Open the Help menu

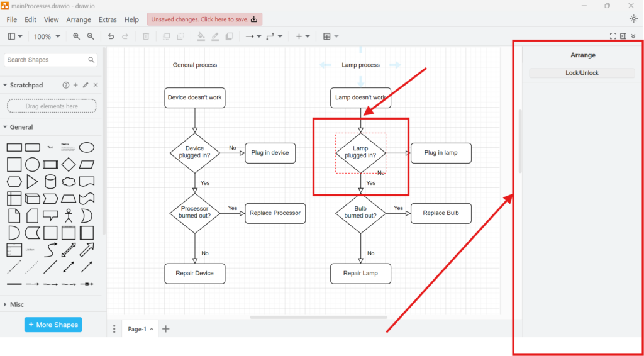pyautogui.click(x=131, y=19)
